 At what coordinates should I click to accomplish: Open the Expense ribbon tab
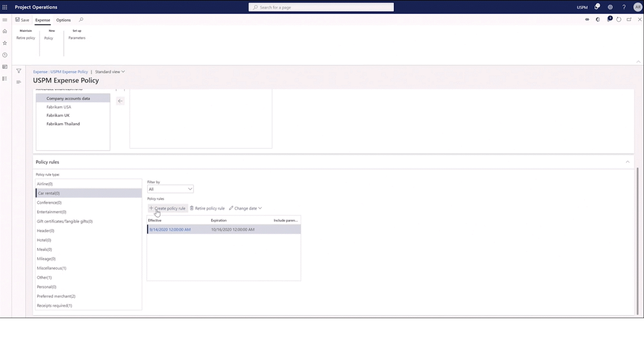(x=42, y=20)
